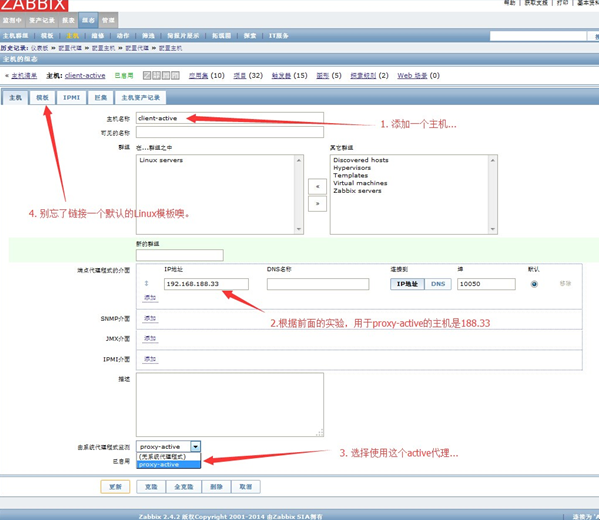The image size is (600, 520).
Task: Open the proxy monitoring dropdown
Action: click(x=196, y=447)
